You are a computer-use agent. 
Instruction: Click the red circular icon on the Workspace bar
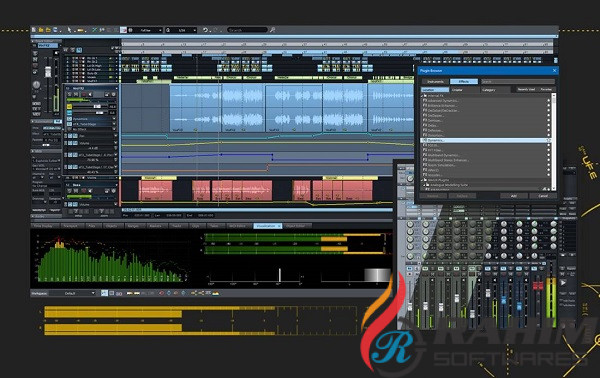[161, 293]
